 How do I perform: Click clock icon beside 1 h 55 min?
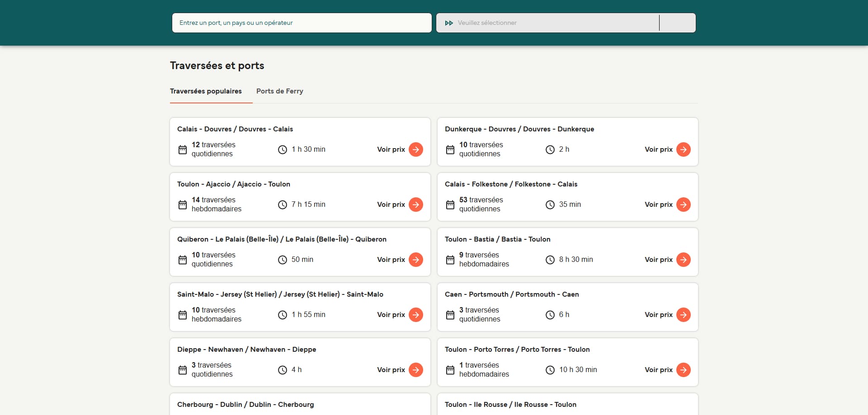pyautogui.click(x=283, y=315)
